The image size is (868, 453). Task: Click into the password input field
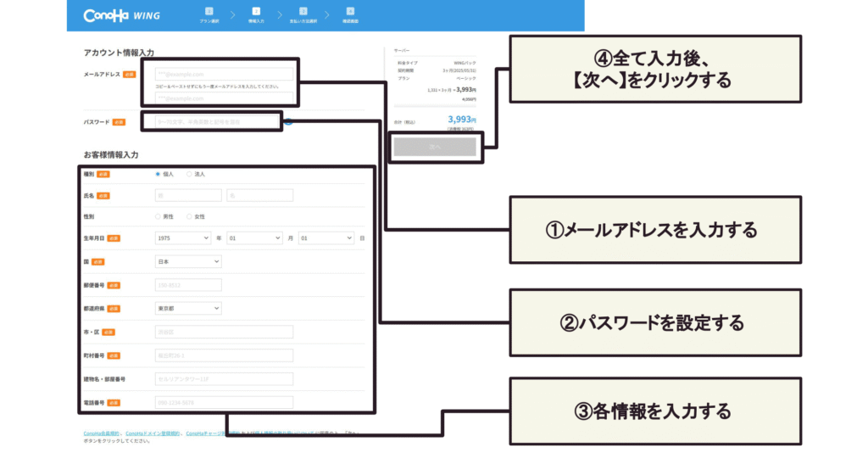coord(216,122)
